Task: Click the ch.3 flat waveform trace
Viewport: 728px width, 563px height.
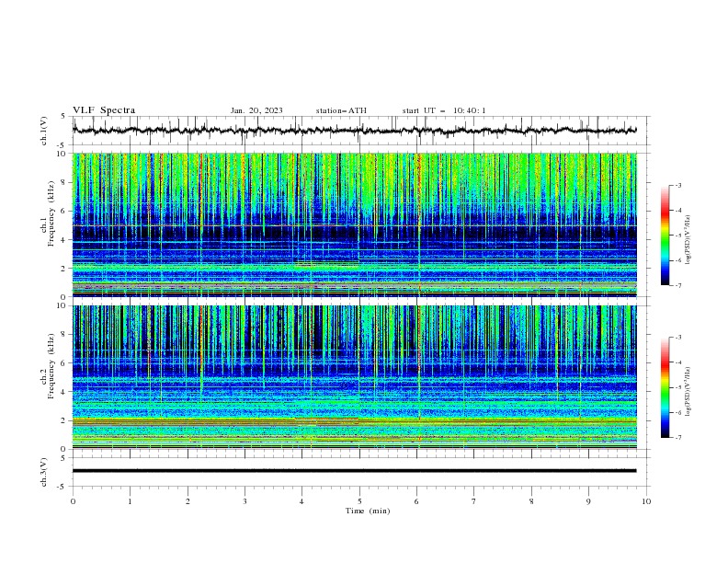Action: (354, 471)
